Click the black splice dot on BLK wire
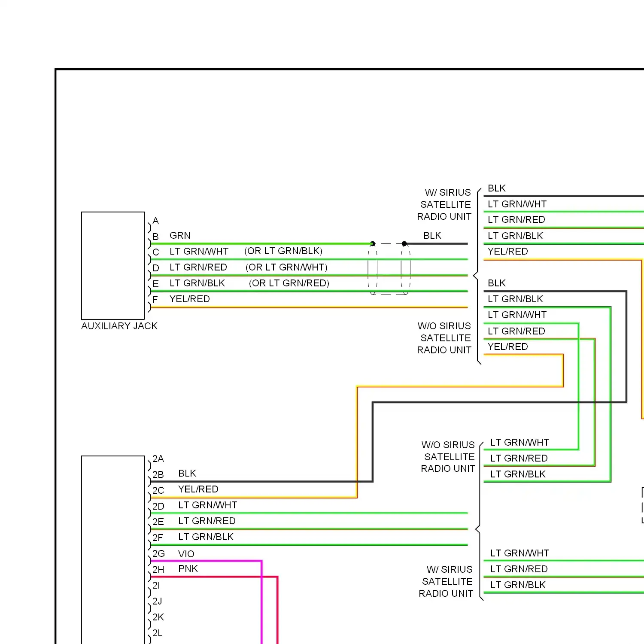The width and height of the screenshot is (644, 644). click(404, 243)
